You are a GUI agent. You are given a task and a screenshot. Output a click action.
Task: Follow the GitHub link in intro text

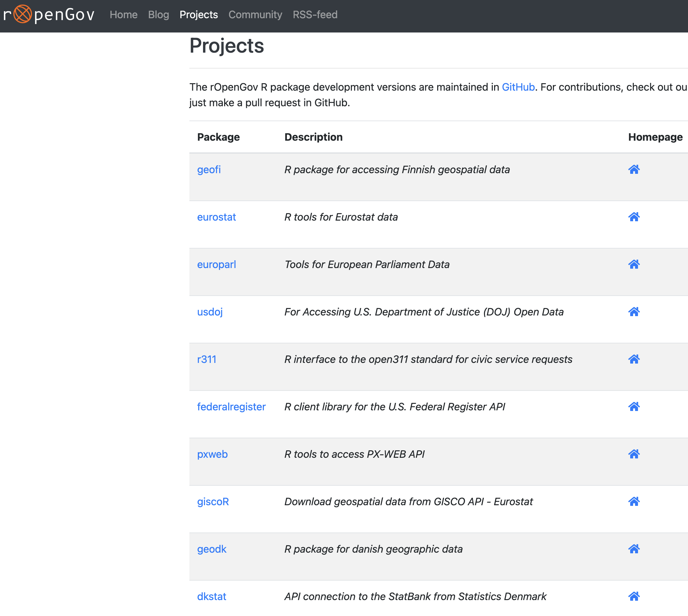[518, 87]
